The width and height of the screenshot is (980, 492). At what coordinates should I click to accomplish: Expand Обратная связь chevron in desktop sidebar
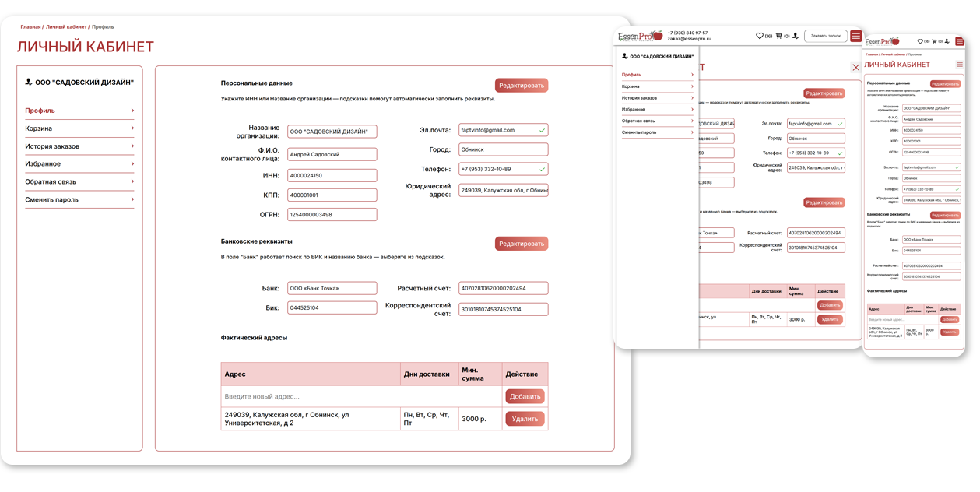132,182
